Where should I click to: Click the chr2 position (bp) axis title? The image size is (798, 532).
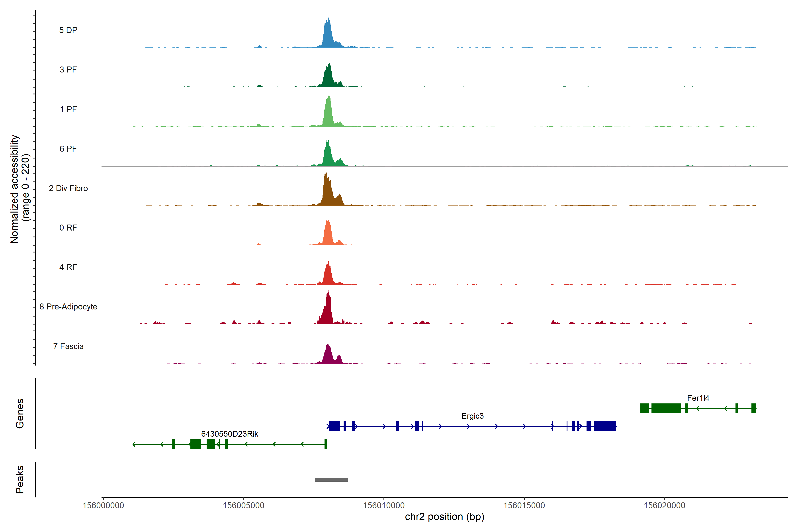(x=444, y=517)
